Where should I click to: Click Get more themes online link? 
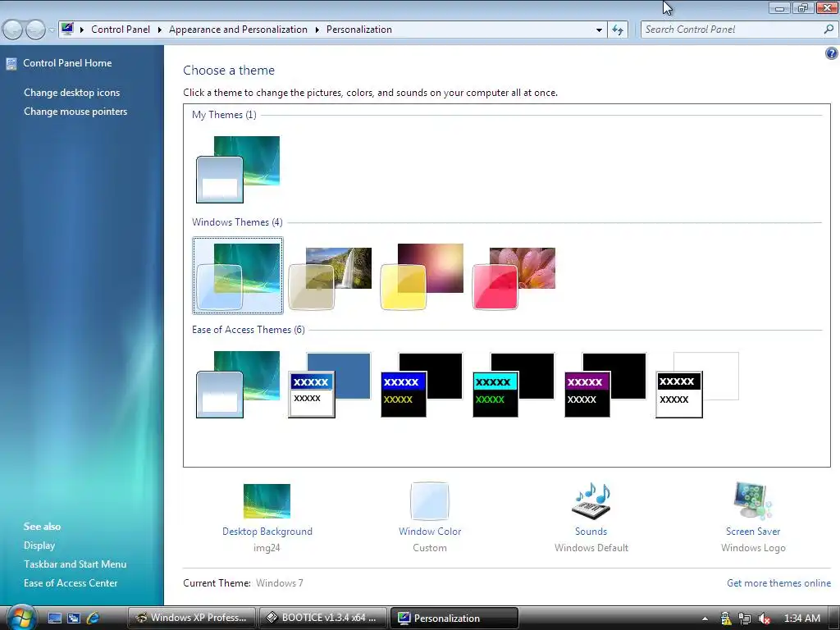point(778,583)
